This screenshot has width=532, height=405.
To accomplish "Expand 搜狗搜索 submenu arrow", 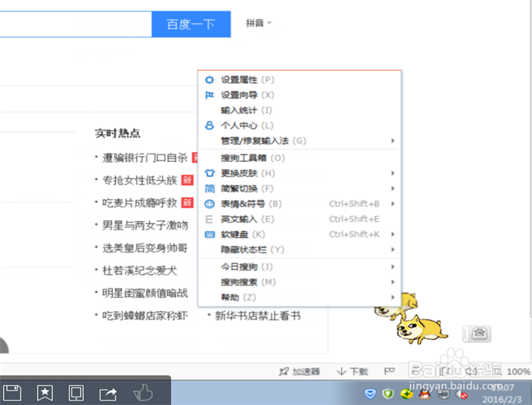I will tap(393, 282).
